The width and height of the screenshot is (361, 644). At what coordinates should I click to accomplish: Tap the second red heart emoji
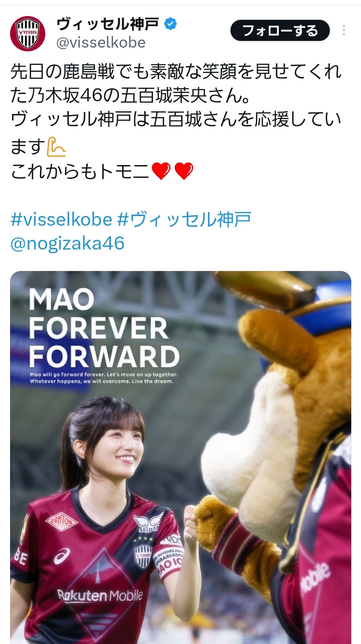pos(184,171)
